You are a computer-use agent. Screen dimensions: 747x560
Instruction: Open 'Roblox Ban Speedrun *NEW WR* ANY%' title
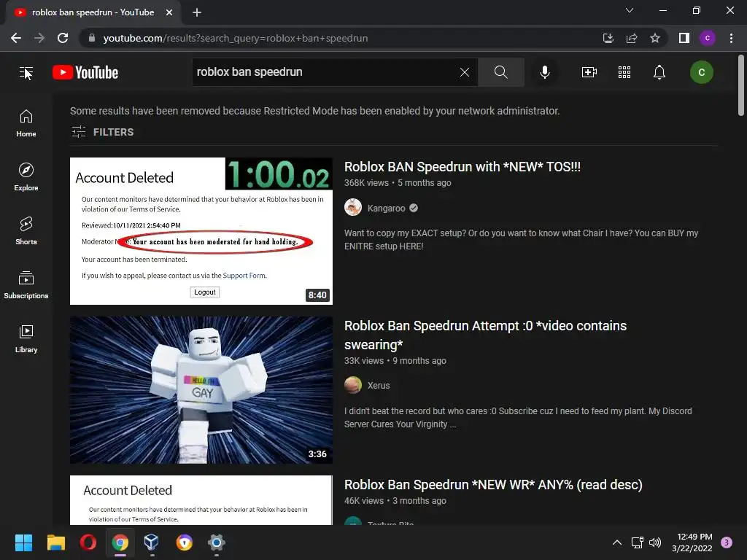[x=493, y=485]
